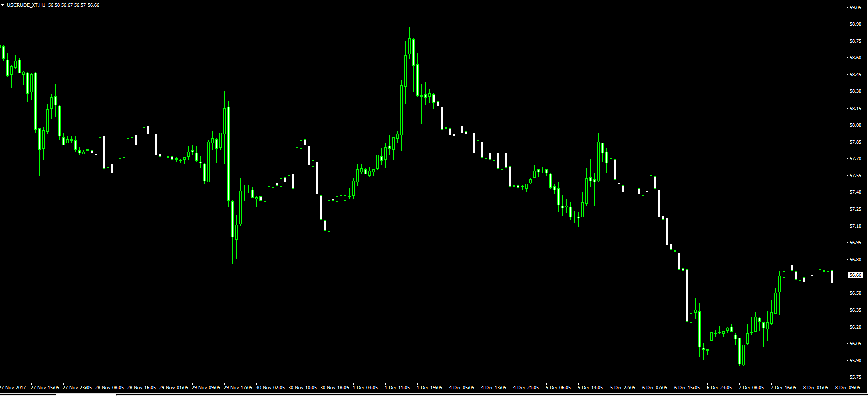Screen dimensions: 868x396
Task: Pick the 57.85 price axis value
Action: pos(855,142)
